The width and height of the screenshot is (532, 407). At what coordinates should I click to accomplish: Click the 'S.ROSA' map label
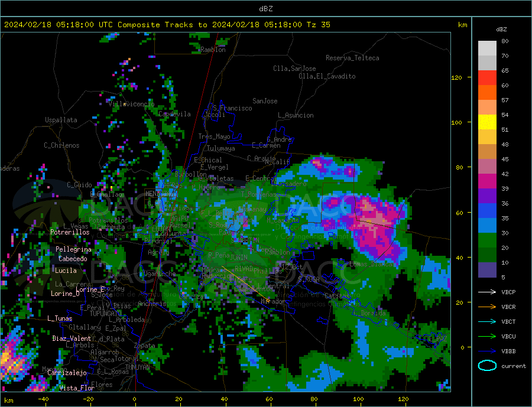[x=309, y=279]
